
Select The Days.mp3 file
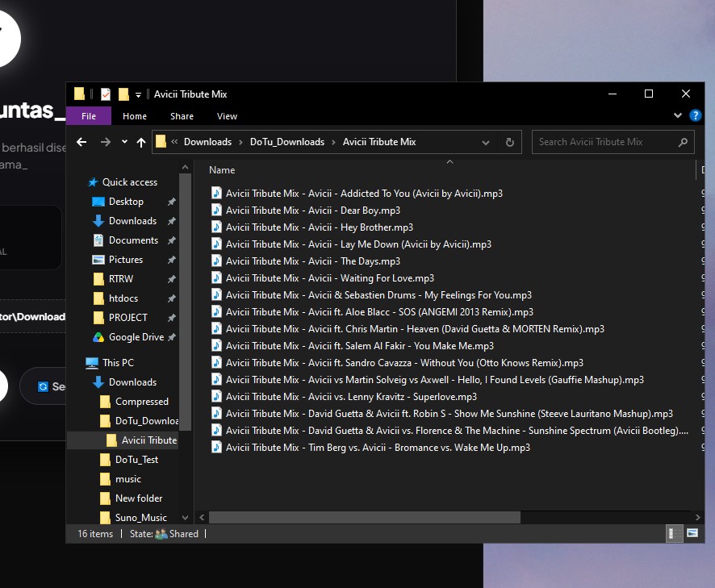click(x=313, y=261)
